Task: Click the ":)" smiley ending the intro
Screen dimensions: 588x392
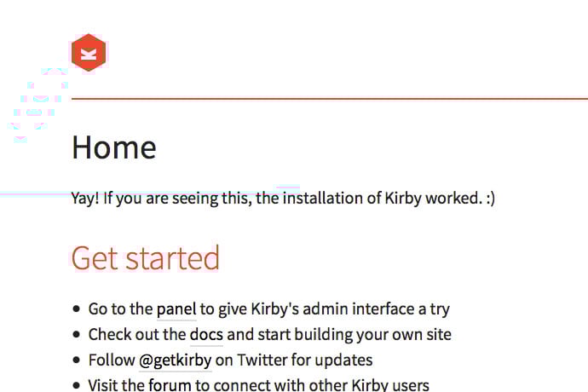Action: pos(490,198)
